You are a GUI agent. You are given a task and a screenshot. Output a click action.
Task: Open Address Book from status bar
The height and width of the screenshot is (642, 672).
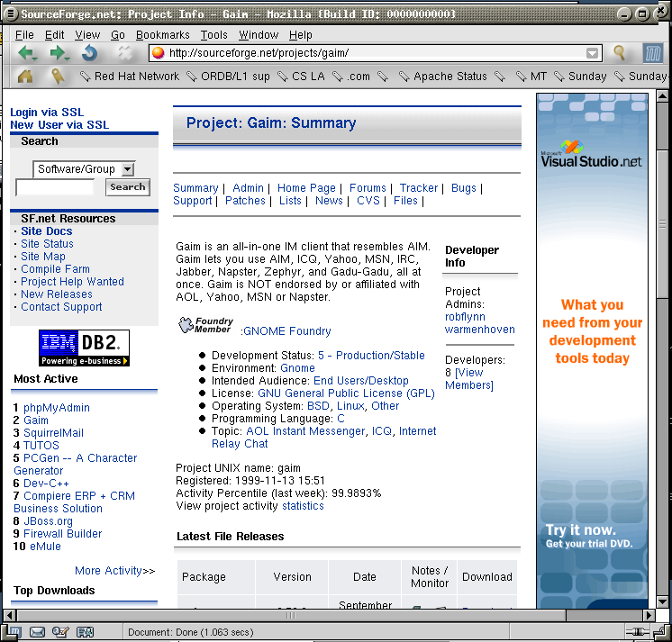click(x=85, y=632)
